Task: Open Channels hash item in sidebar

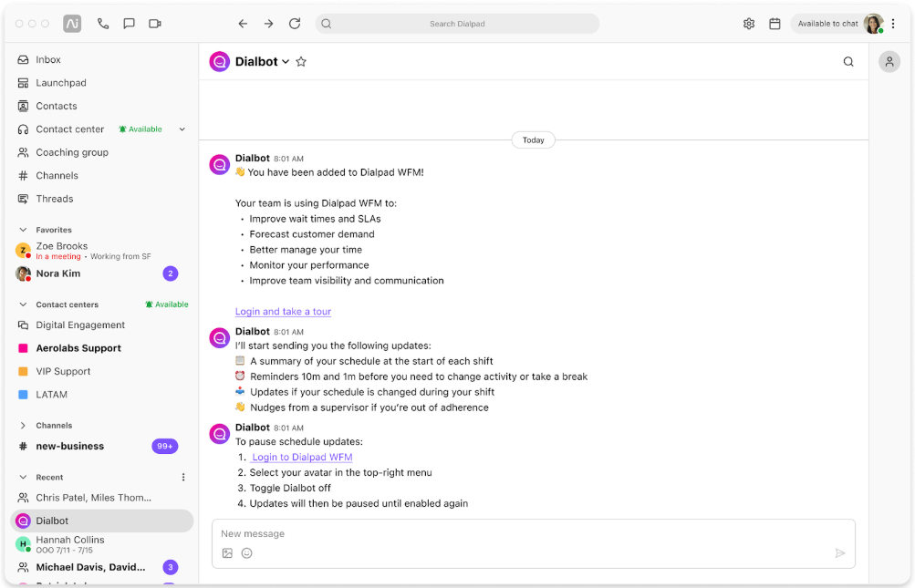Action: click(102, 176)
